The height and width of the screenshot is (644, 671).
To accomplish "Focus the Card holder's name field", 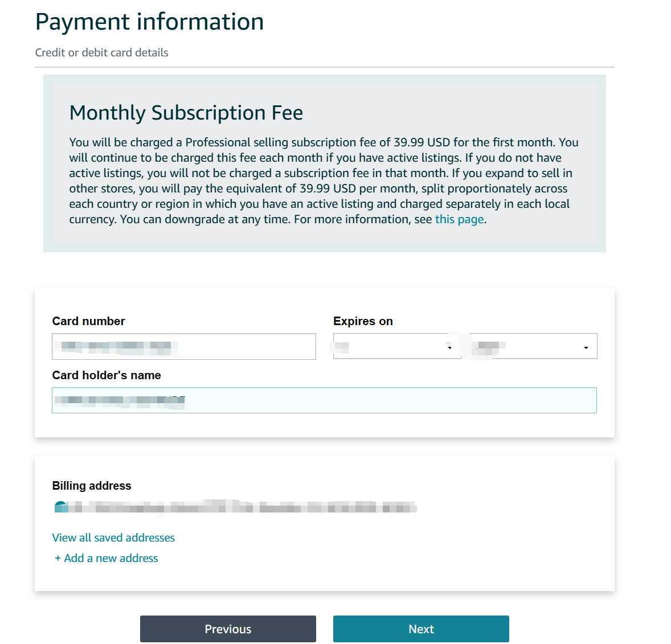I will [x=324, y=400].
